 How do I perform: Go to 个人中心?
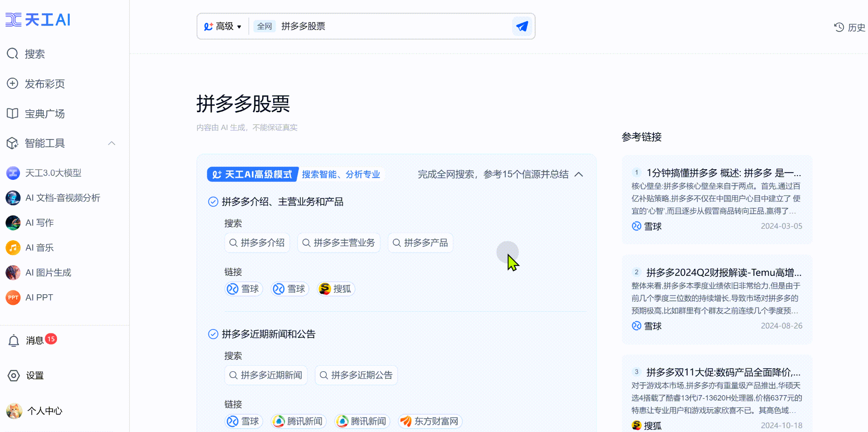coord(45,411)
